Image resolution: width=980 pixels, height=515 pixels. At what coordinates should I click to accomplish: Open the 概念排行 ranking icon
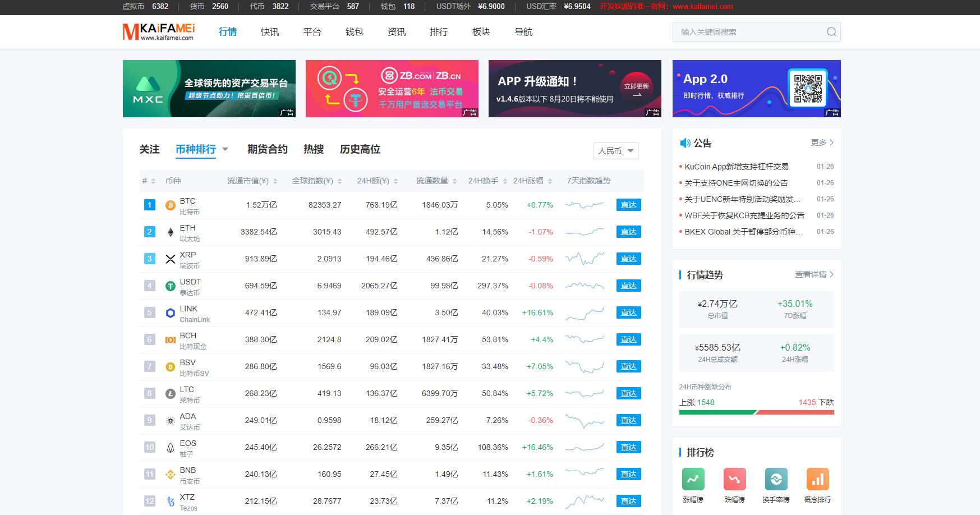coord(817,480)
